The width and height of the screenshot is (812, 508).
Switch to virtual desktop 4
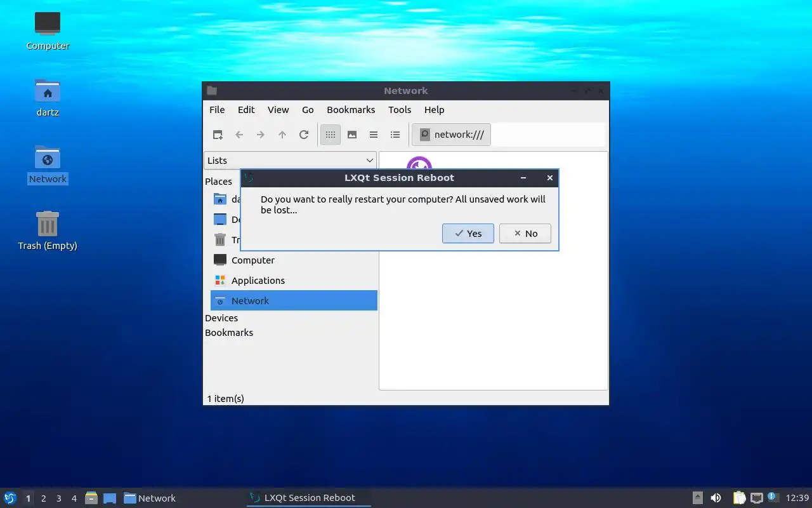point(74,498)
